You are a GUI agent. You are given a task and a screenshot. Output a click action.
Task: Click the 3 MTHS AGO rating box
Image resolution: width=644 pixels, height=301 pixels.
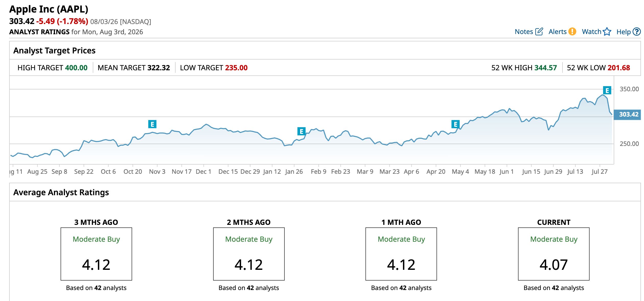pos(96,254)
